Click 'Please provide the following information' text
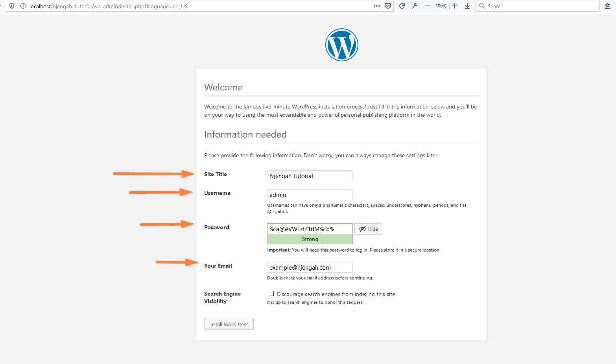 321,155
